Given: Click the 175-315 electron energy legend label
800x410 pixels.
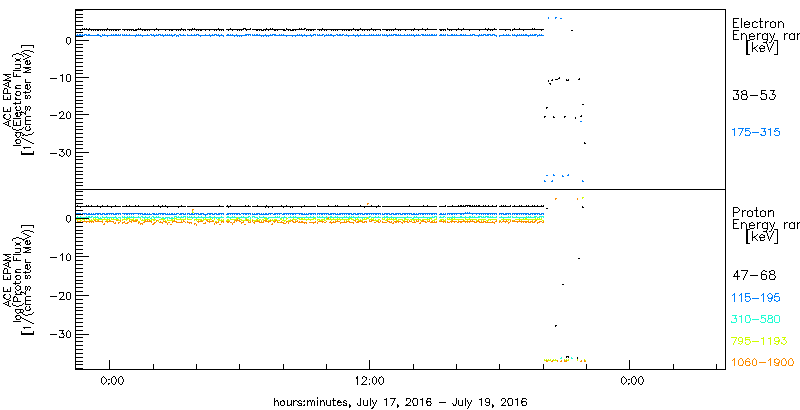Looking at the screenshot, I should pyautogui.click(x=756, y=133).
